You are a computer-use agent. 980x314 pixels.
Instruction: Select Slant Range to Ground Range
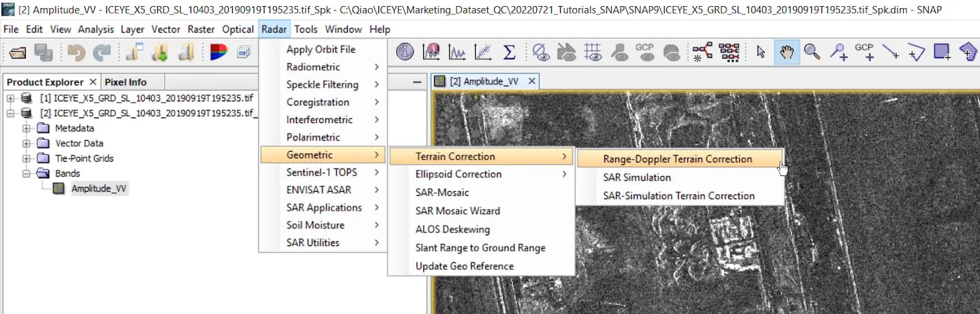click(x=482, y=247)
